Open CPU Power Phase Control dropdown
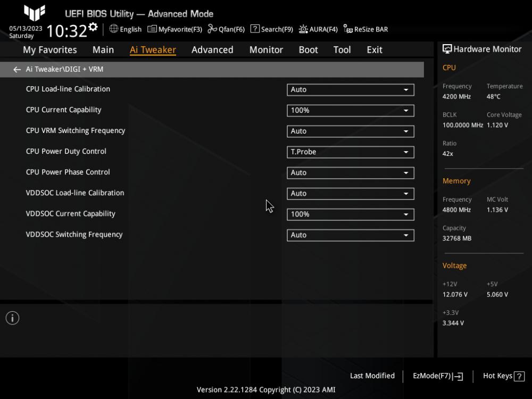The height and width of the screenshot is (399, 532). pos(351,173)
